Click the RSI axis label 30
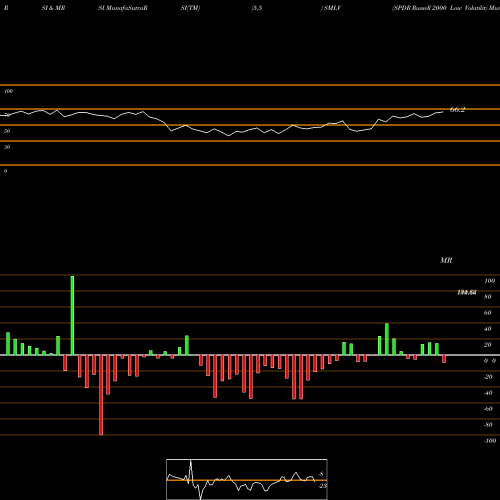Image resolution: width=500 pixels, height=500 pixels. point(7,147)
